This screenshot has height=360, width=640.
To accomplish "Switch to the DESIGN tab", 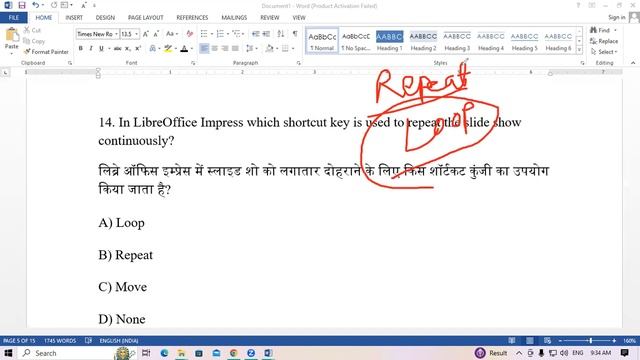I will point(105,18).
